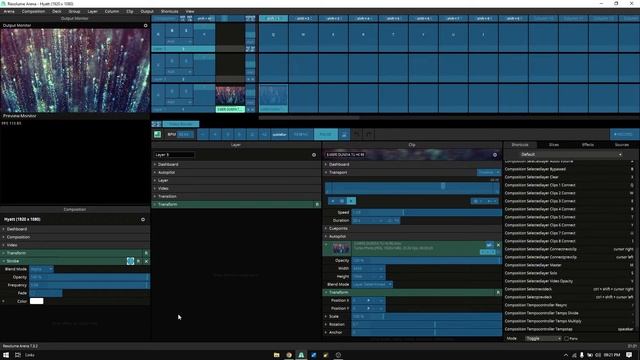Toggle bypass B on middle layer

(x=172, y=61)
